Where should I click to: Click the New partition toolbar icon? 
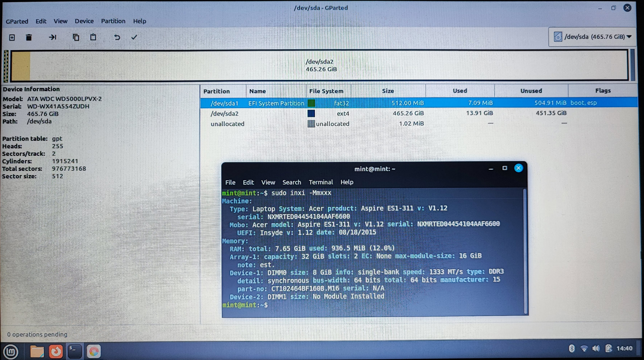click(12, 38)
